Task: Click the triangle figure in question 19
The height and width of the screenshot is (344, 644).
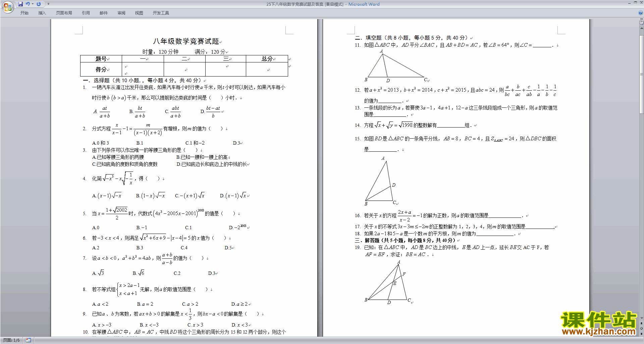Action: click(x=388, y=282)
